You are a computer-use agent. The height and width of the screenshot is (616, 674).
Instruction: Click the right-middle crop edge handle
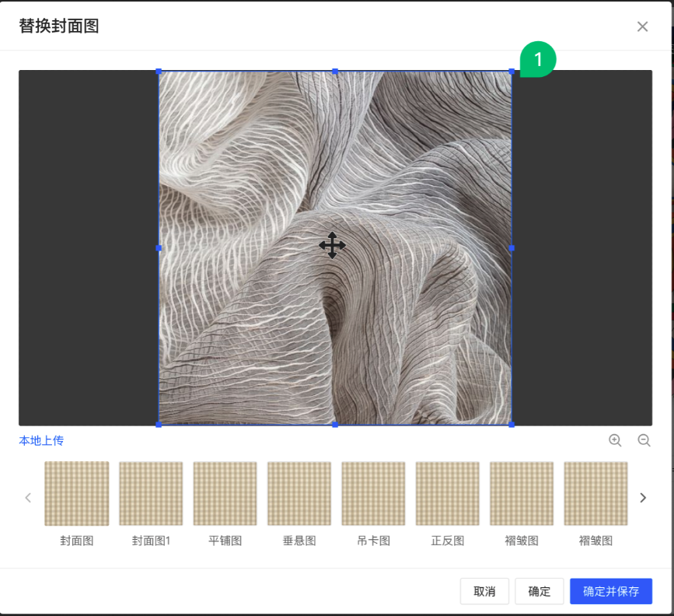click(512, 248)
